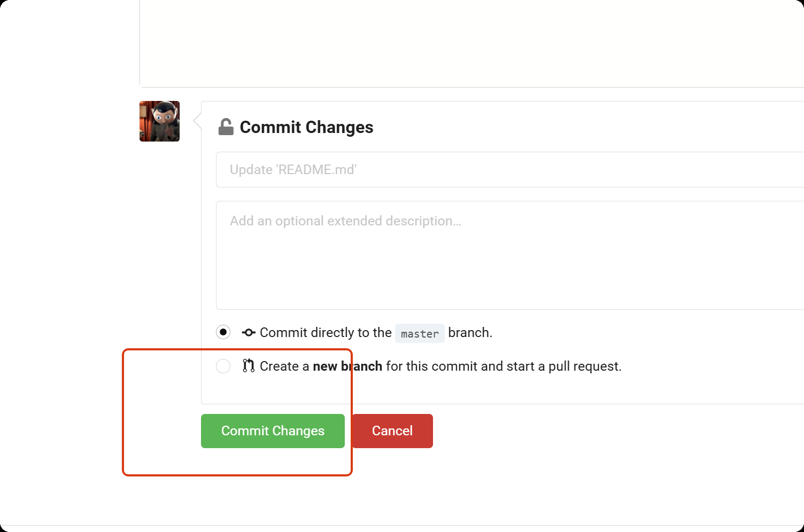Select 'Commit directly to the master branch' radio
Viewport: 804px width, 532px height.
223,332
